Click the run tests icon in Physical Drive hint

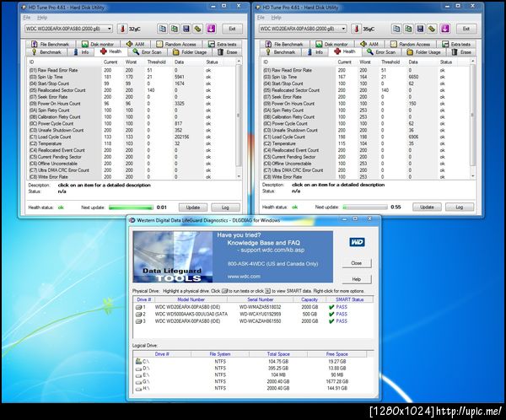click(x=224, y=291)
